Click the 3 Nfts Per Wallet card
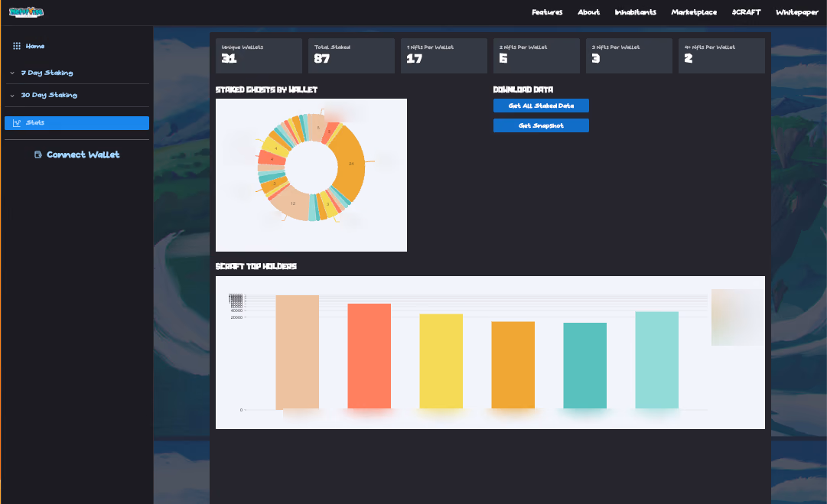Viewport: 827px width, 504px height. tap(629, 55)
